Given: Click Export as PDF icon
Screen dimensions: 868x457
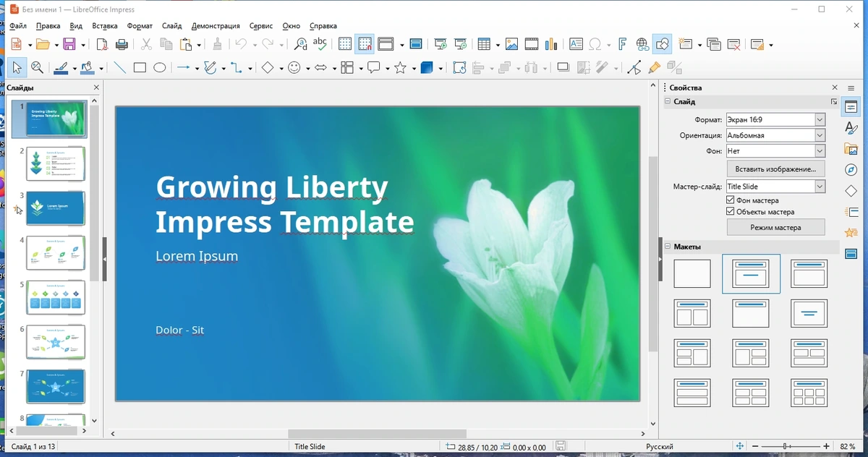Looking at the screenshot, I should [x=102, y=44].
